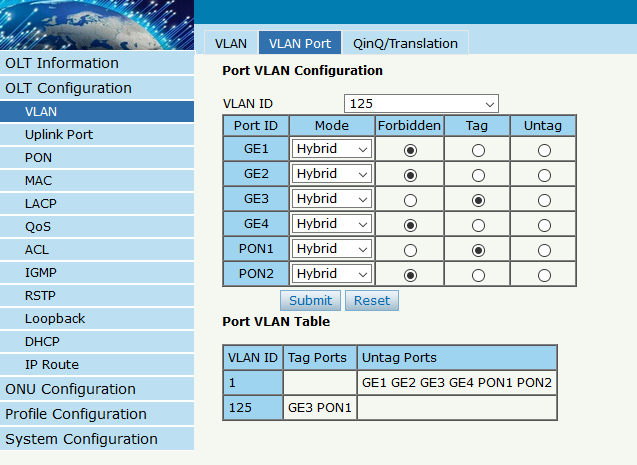
Task: Select Forbidden radio for PON1
Action: (410, 250)
